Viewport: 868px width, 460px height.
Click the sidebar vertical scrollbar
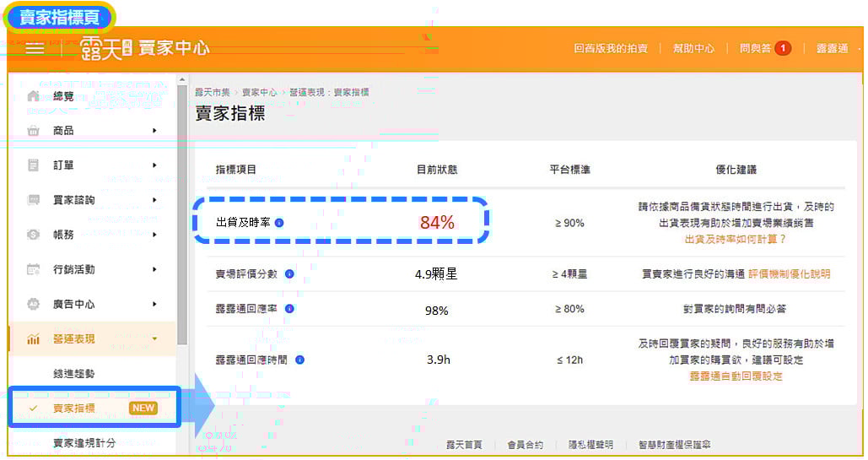182,211
